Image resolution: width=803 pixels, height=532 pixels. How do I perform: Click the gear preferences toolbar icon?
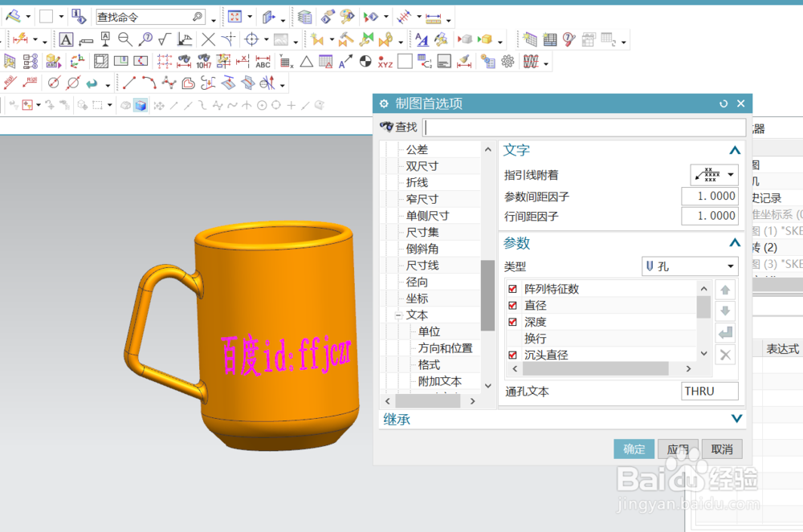(507, 62)
